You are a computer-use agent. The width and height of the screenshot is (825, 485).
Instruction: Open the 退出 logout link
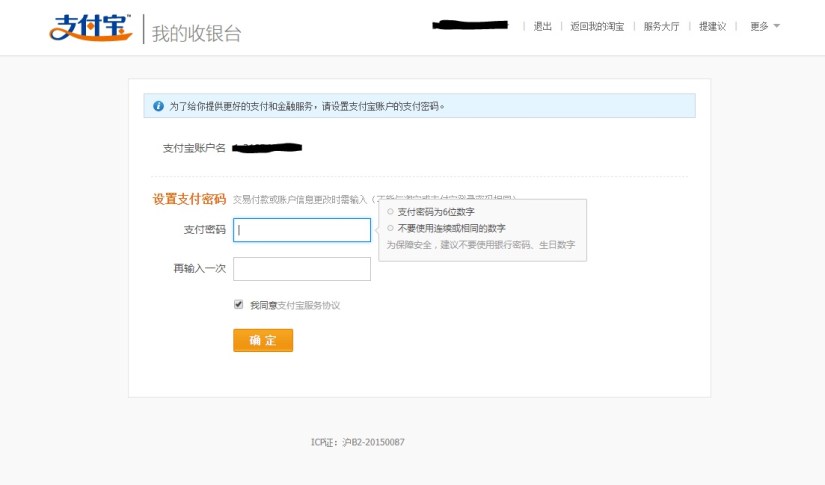(543, 26)
